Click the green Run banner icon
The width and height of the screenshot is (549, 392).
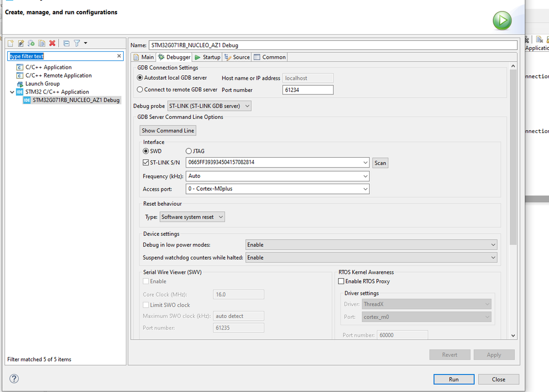[502, 20]
